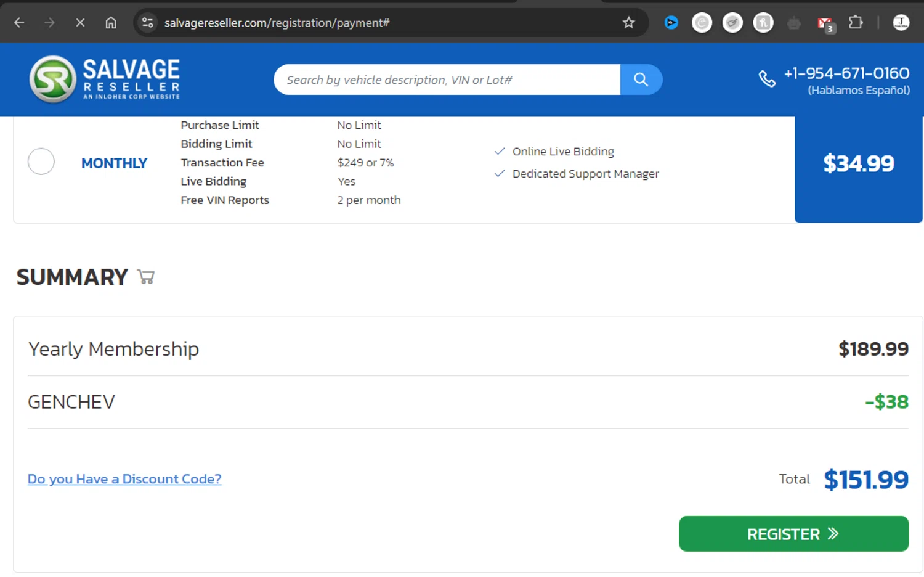The height and width of the screenshot is (577, 924).
Task: Click the browser back arrow
Action: (x=19, y=23)
